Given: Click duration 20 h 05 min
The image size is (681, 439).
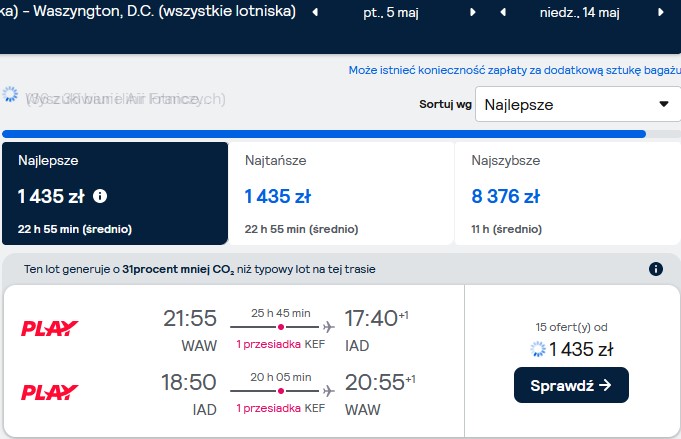Looking at the screenshot, I should point(281,377).
